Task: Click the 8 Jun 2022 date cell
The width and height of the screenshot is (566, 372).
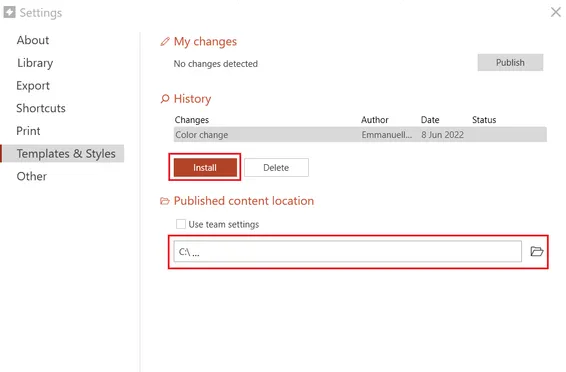Action: coord(442,135)
